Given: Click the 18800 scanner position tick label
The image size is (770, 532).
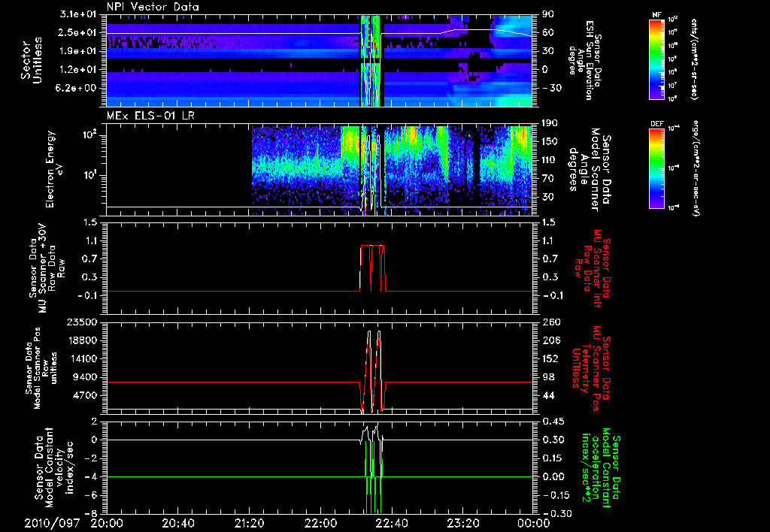Looking at the screenshot, I should click(81, 340).
